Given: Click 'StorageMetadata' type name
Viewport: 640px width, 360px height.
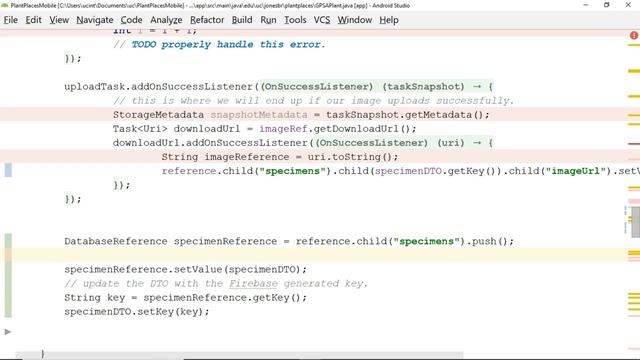Looking at the screenshot, I should 158,115.
